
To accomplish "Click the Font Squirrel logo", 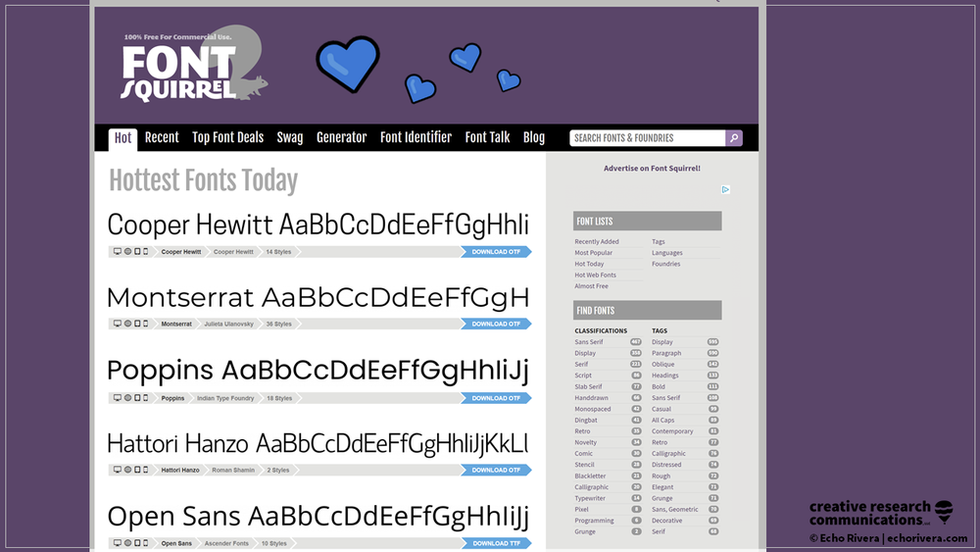I will pyautogui.click(x=194, y=66).
